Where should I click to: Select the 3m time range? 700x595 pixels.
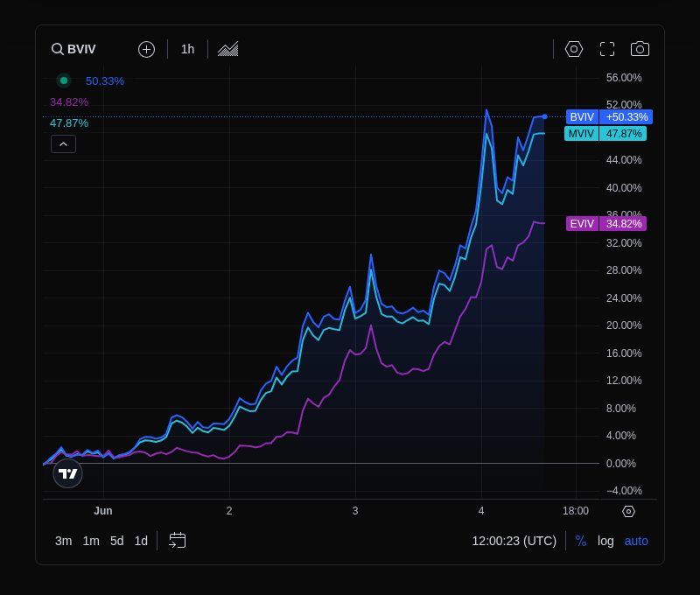pos(63,541)
